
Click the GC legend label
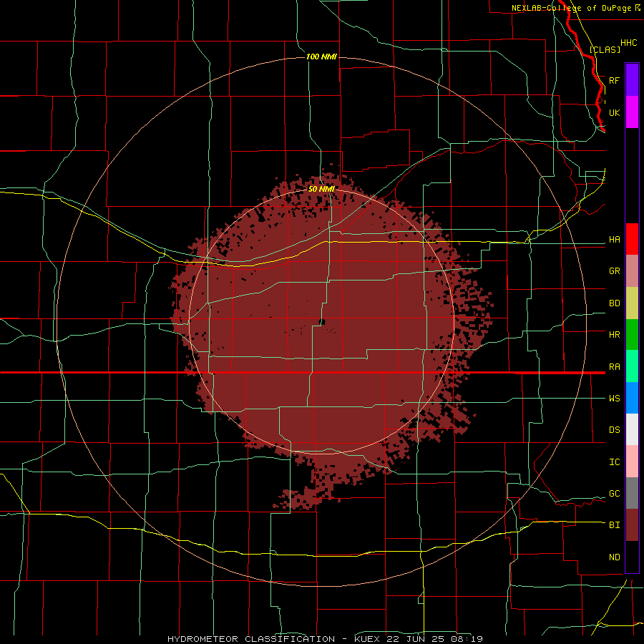click(614, 494)
